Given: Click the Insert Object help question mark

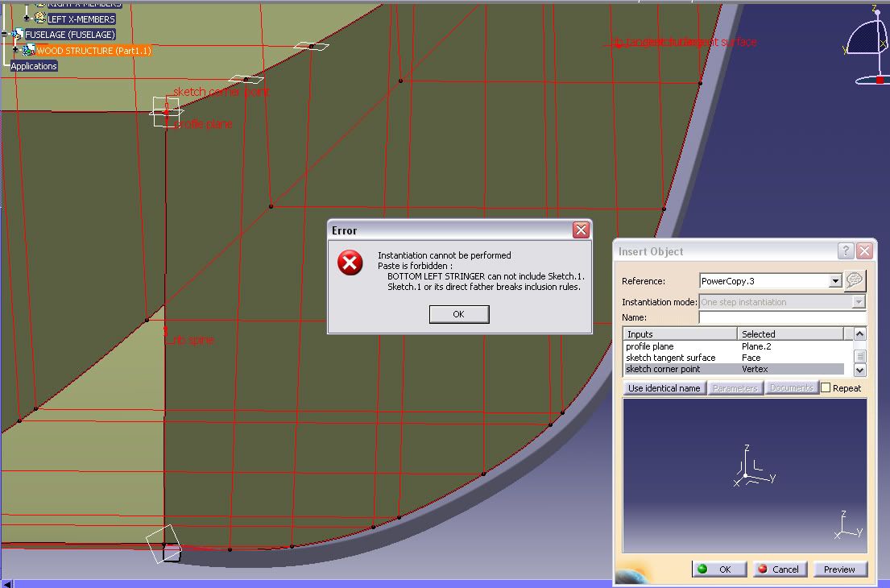Looking at the screenshot, I should 845,251.
